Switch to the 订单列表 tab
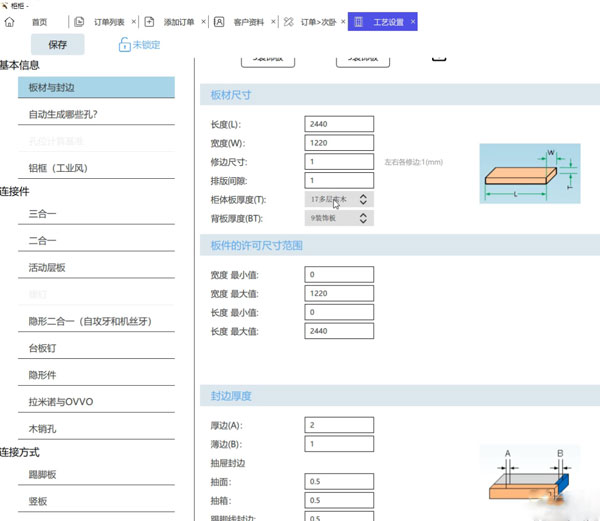Screen dimensions: 600x521 click(x=109, y=22)
